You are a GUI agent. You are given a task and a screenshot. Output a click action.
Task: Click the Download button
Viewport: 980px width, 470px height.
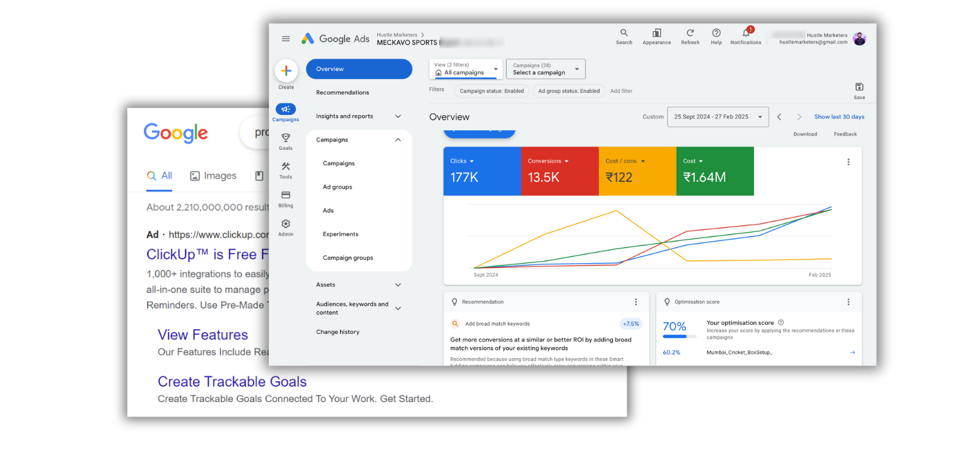coord(805,134)
